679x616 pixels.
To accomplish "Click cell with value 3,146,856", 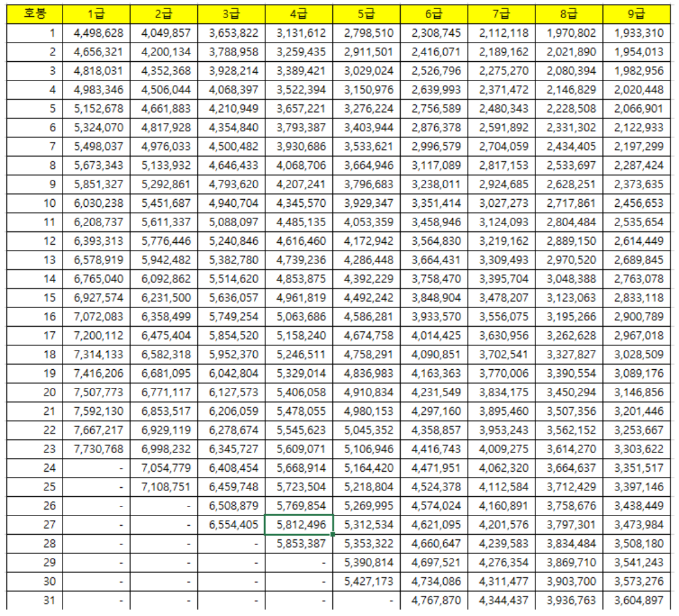I will point(636,392).
